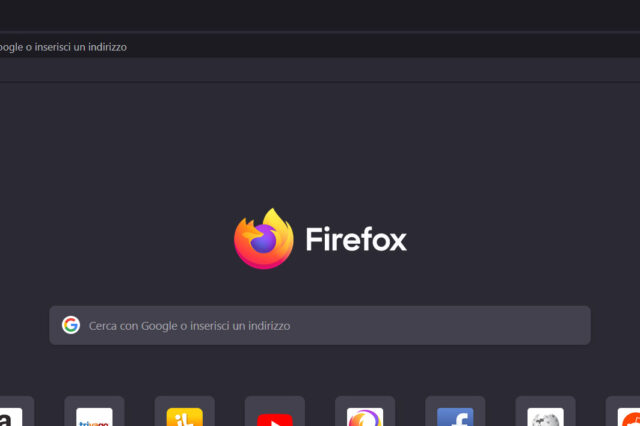The image size is (640, 426).
Task: Open the Wikipedia top site tile
Action: [x=545, y=411]
